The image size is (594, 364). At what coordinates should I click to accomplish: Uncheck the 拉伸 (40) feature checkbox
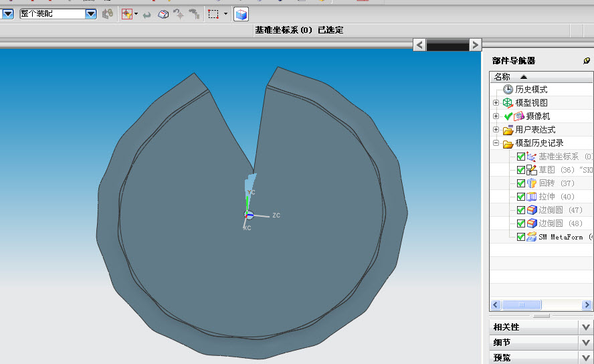point(521,197)
